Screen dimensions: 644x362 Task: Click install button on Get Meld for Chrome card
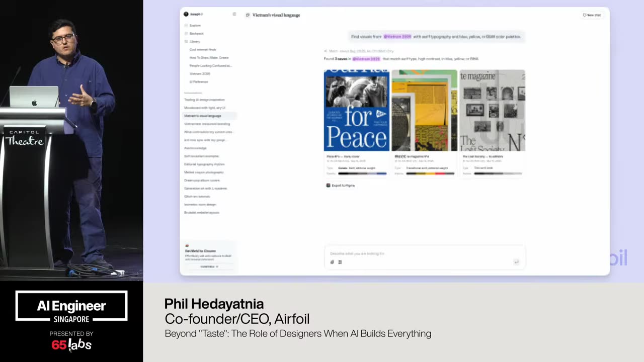[x=209, y=266]
